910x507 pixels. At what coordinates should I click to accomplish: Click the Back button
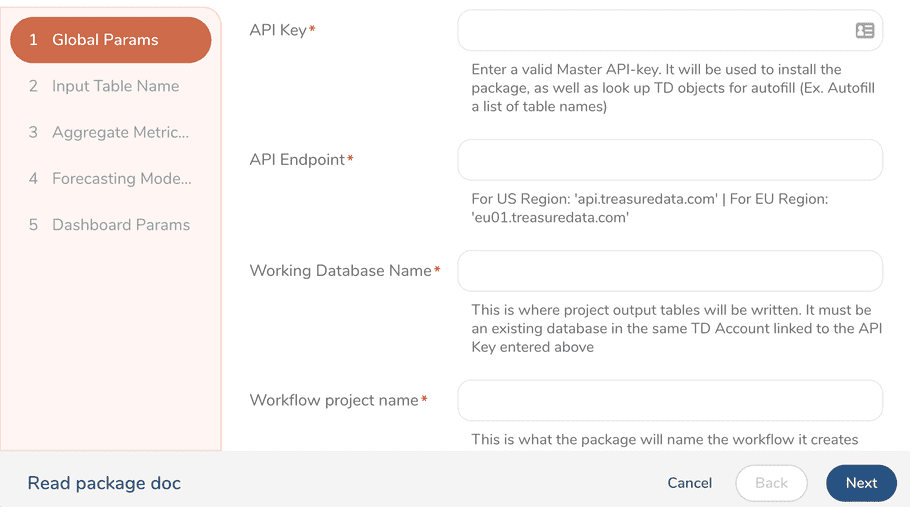tap(771, 483)
